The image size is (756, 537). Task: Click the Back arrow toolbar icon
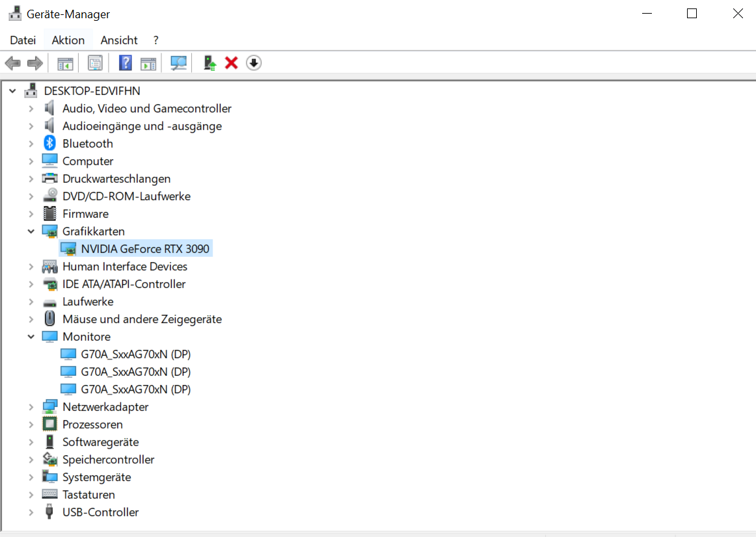point(12,63)
